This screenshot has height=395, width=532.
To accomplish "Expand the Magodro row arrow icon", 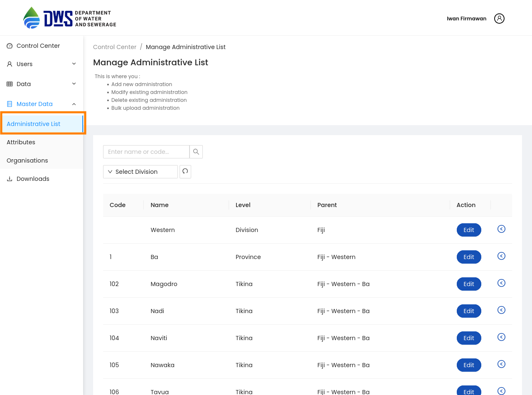I will 501,283.
